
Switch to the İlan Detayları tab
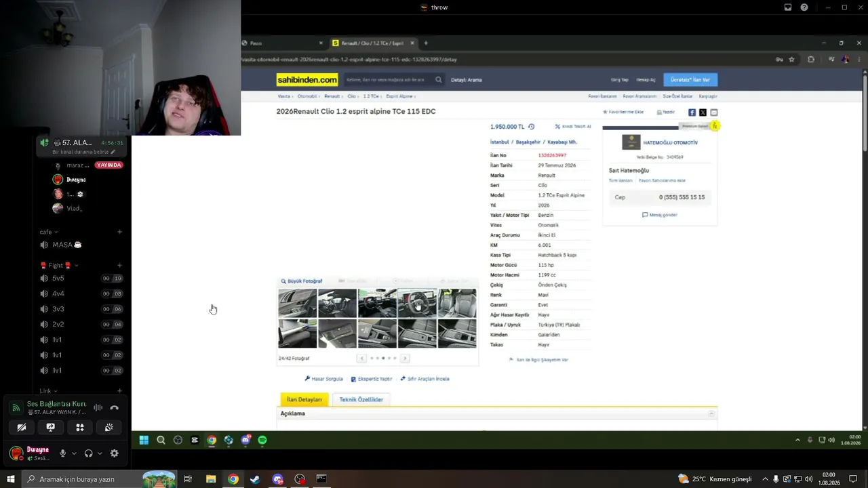pos(304,400)
